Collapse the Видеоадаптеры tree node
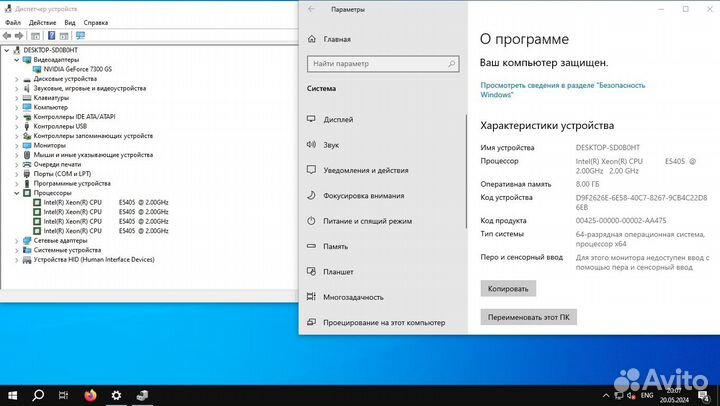 [x=17, y=60]
